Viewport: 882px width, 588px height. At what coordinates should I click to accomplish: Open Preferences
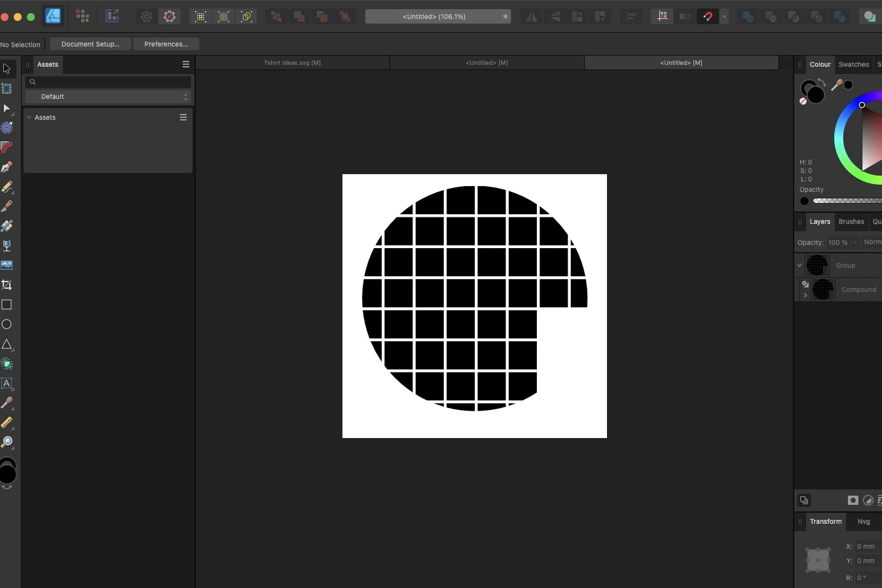(x=166, y=44)
